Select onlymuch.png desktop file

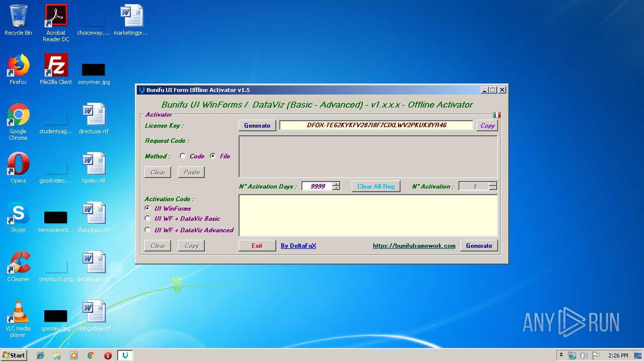(56, 270)
